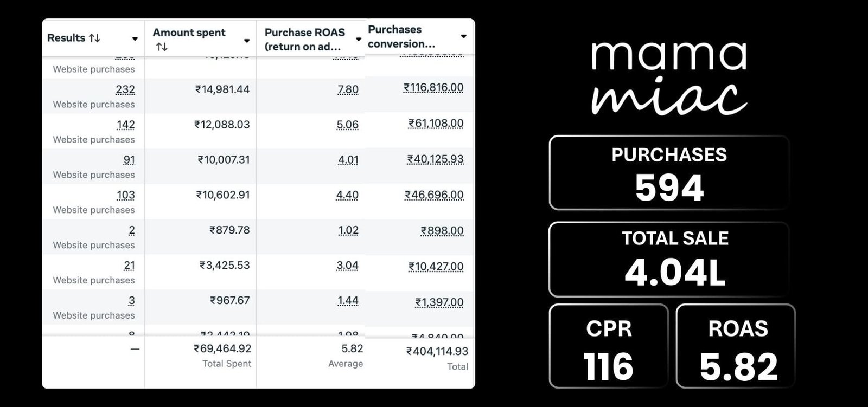Expand the Purchase ROAS column dropdown
Viewport: 868px width, 407px height.
tap(359, 40)
